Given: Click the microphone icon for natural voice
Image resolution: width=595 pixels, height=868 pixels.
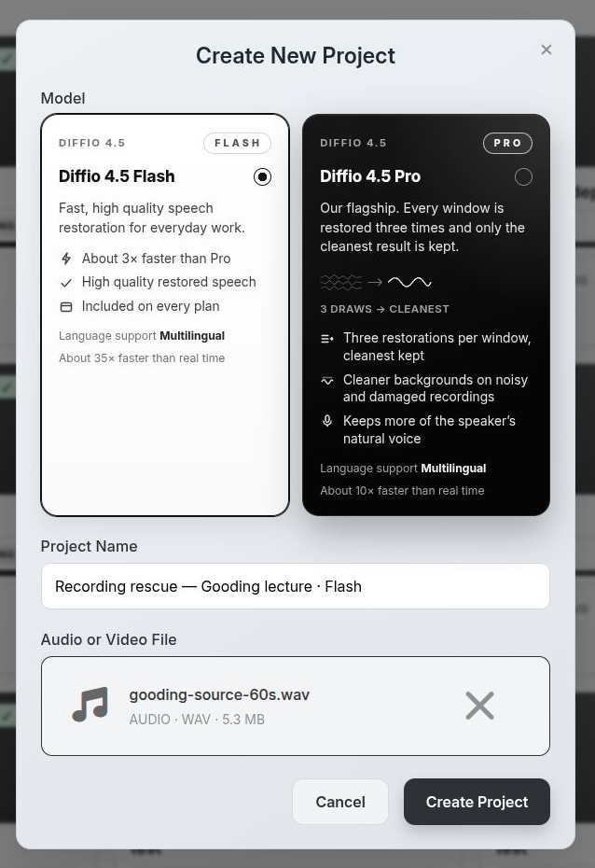Looking at the screenshot, I should coord(327,421).
